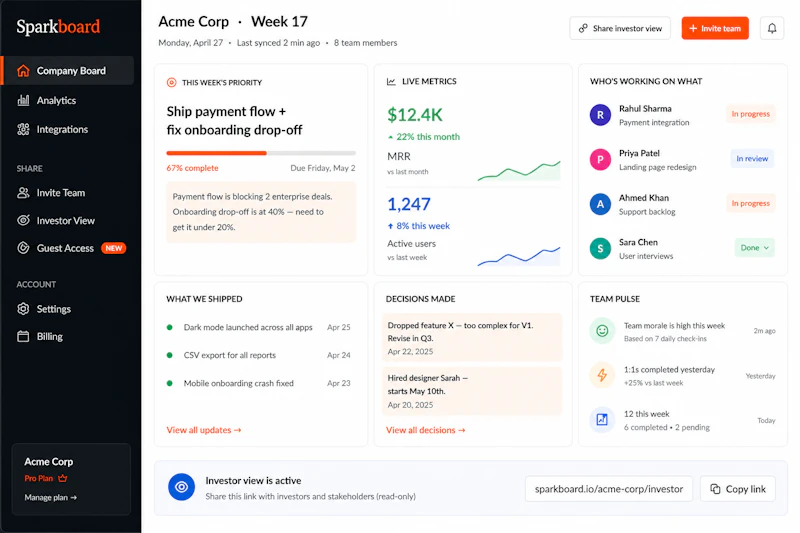Select Investor View in sidebar

[x=67, y=220]
